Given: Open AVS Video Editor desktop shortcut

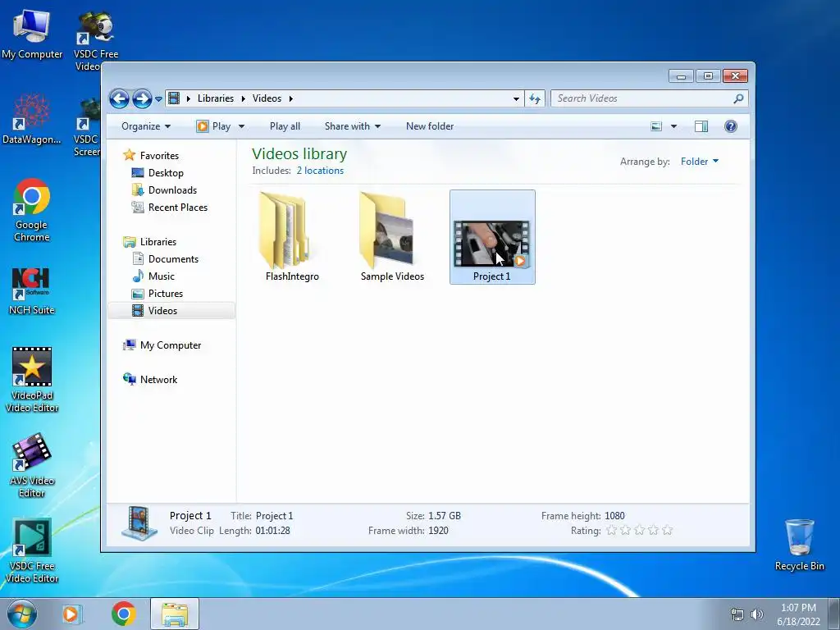Looking at the screenshot, I should (32, 465).
